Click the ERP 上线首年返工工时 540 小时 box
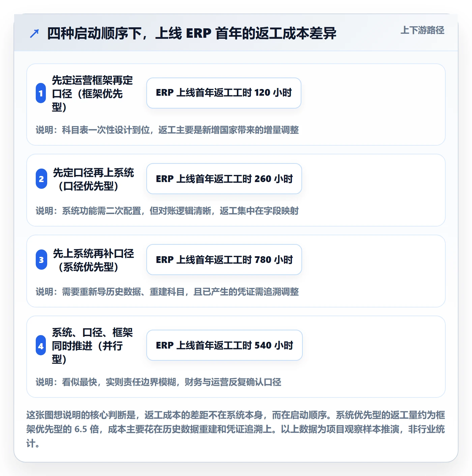The height and width of the screenshot is (476, 472). point(225,345)
